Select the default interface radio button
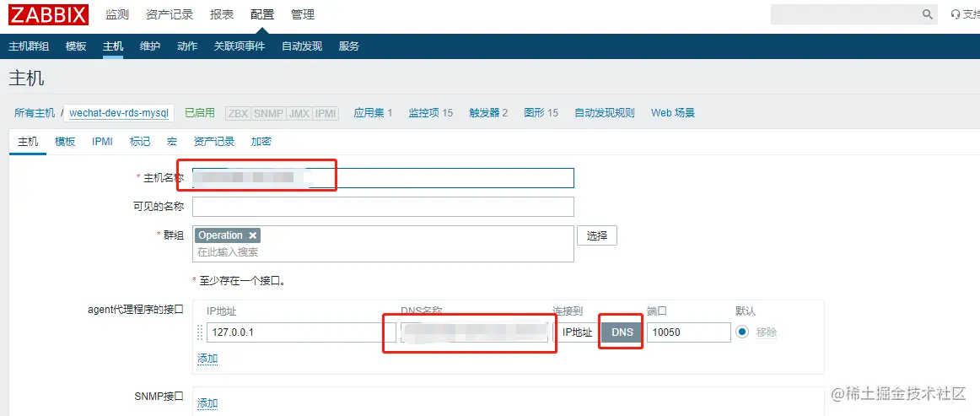 coord(742,332)
